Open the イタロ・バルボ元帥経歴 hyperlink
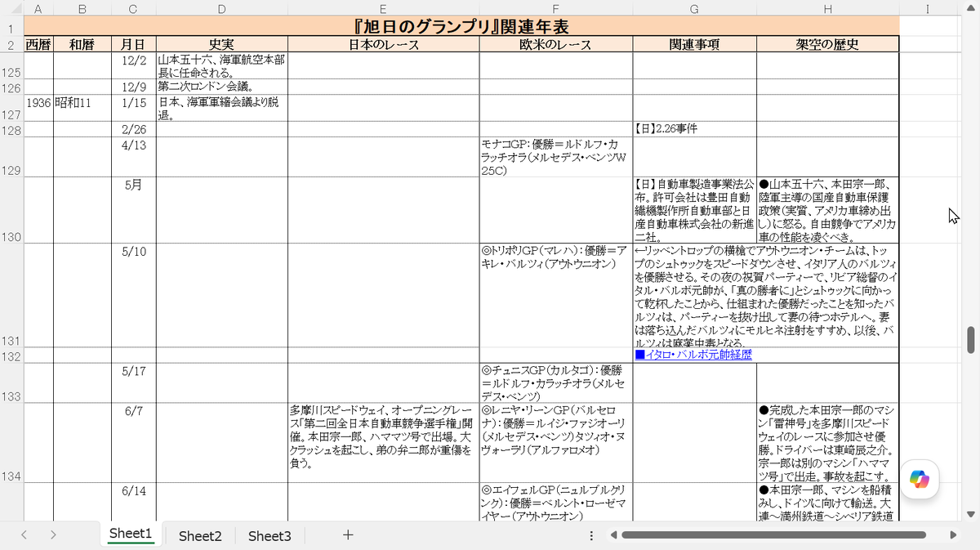The image size is (980, 550). coord(693,355)
